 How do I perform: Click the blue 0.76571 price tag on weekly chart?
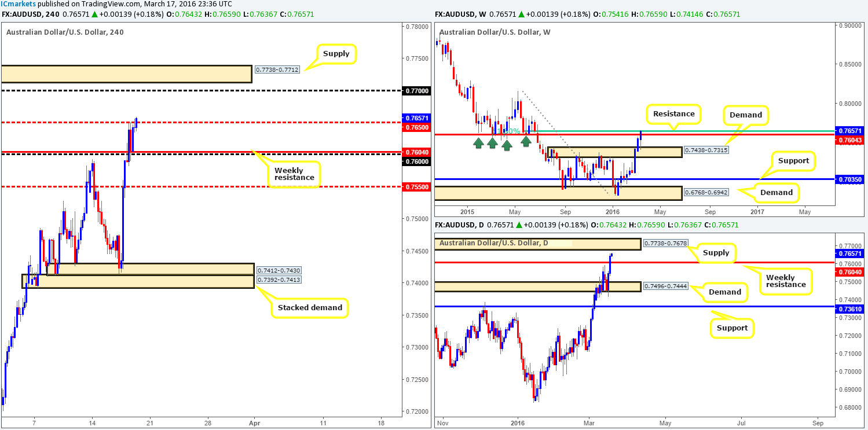point(849,131)
